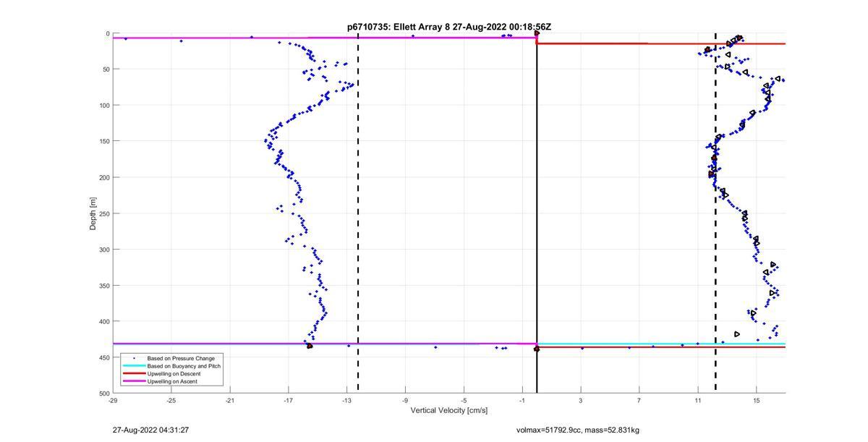Image resolution: width=868 pixels, height=442 pixels.
Task: Click the x-axis tick label '11'
Action: 698,400
